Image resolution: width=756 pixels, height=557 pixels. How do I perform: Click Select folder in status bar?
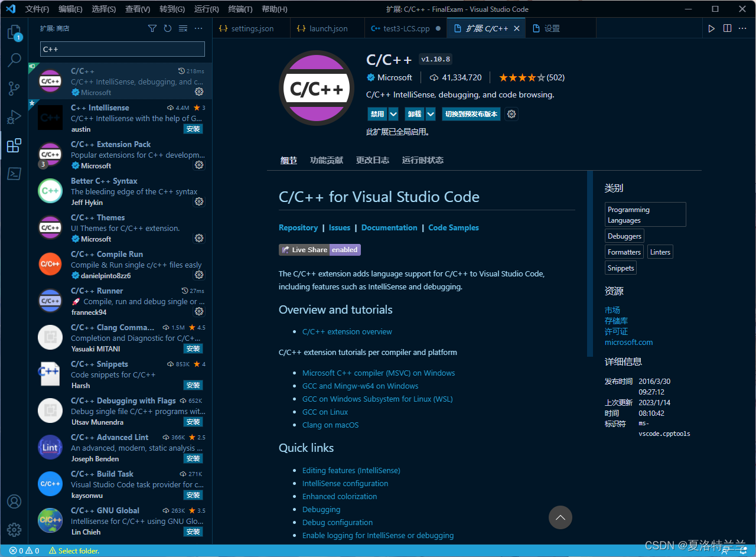tap(73, 551)
